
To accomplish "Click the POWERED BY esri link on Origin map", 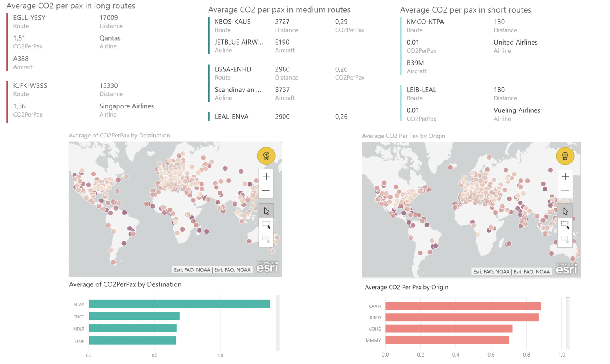I will coord(566,270).
